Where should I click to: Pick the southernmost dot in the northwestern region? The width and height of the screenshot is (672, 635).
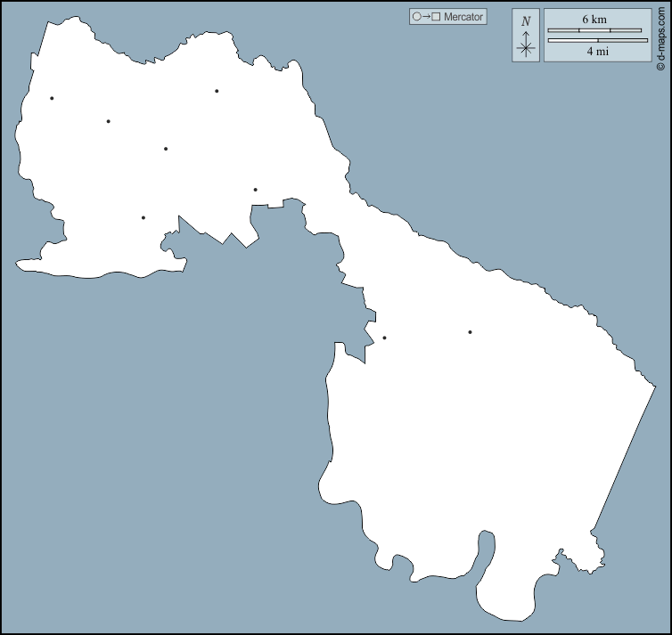143,217
